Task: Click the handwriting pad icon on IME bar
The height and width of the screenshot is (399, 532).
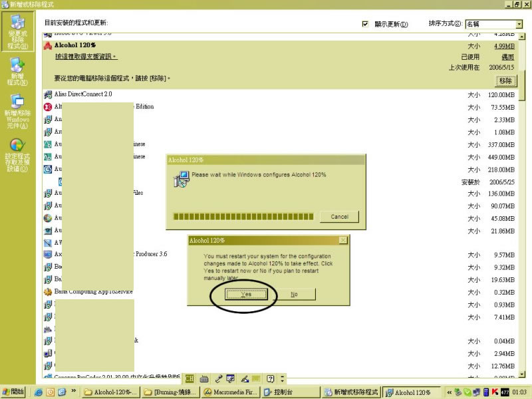Action: [x=230, y=378]
